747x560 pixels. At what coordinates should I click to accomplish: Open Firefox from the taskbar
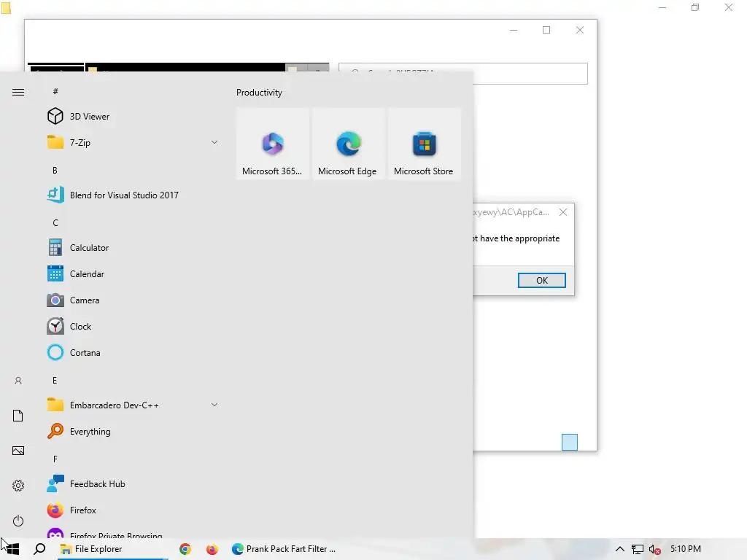pyautogui.click(x=212, y=549)
